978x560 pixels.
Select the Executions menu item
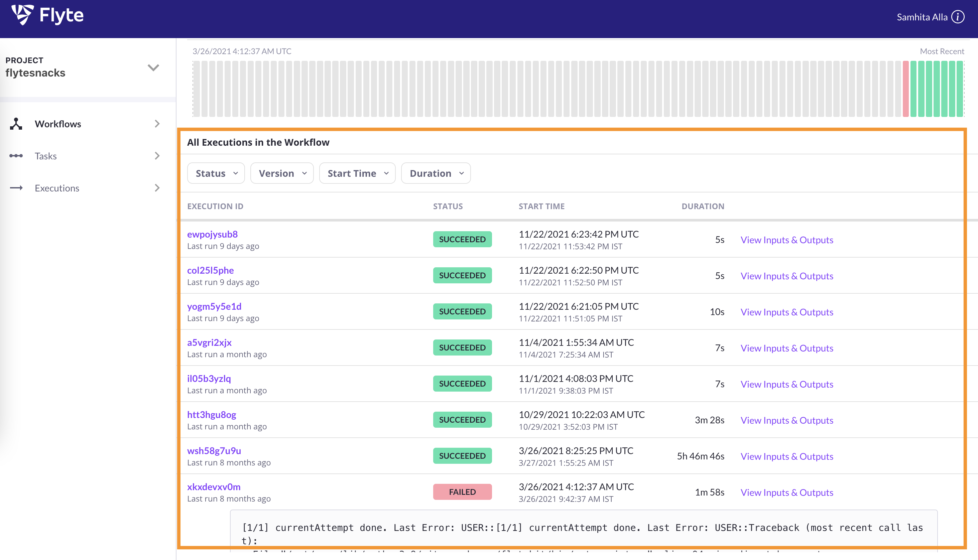[57, 188]
